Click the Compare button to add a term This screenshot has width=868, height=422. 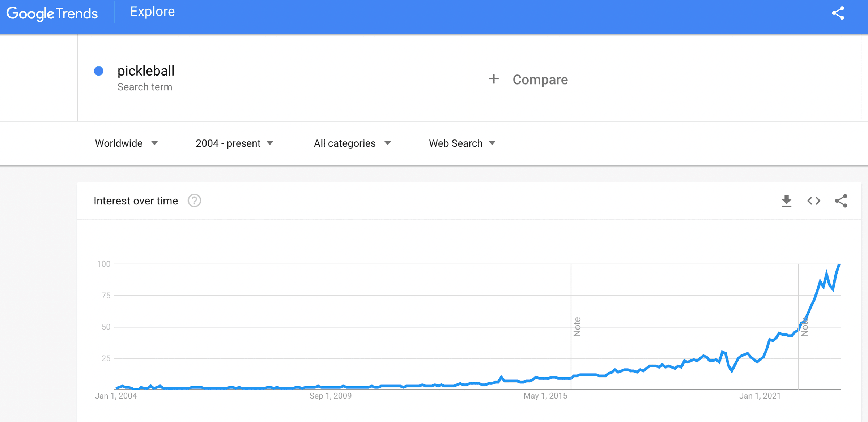(540, 79)
